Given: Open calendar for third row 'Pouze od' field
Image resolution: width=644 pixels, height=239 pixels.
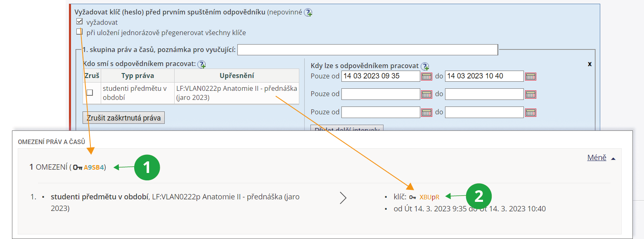Looking at the screenshot, I should (x=426, y=112).
